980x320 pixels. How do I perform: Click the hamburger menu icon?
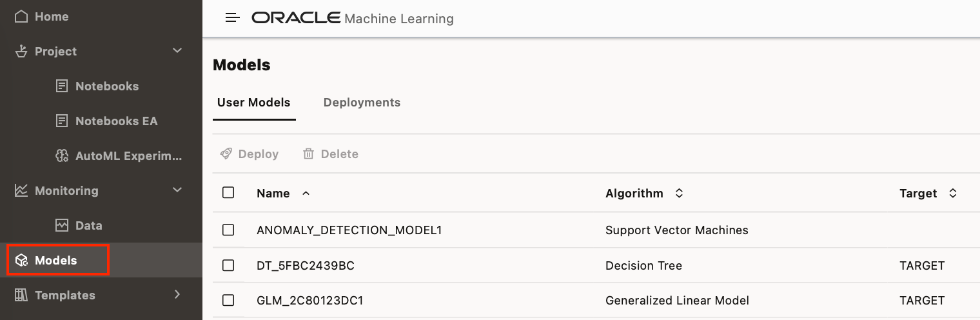[x=232, y=18]
